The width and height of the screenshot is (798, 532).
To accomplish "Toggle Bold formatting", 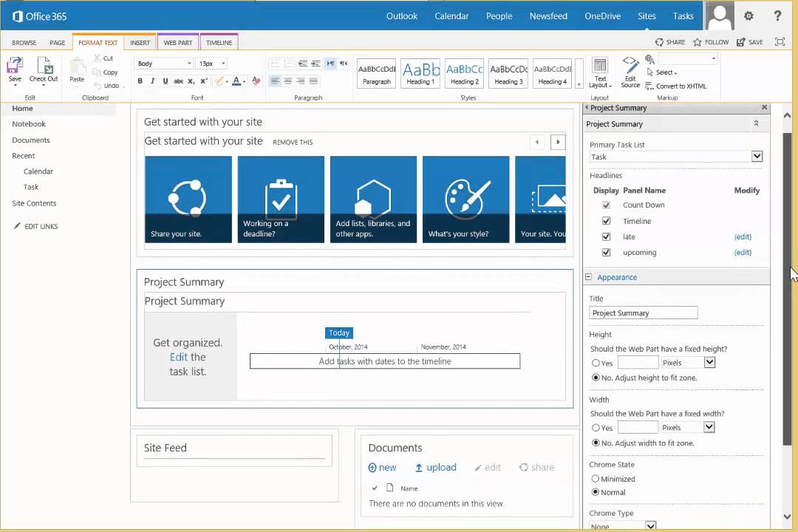I will (140, 81).
